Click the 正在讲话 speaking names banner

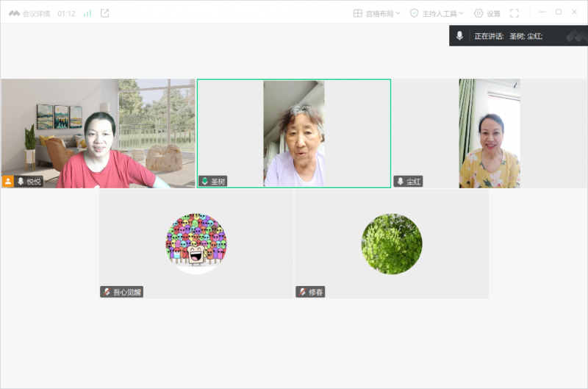[509, 36]
